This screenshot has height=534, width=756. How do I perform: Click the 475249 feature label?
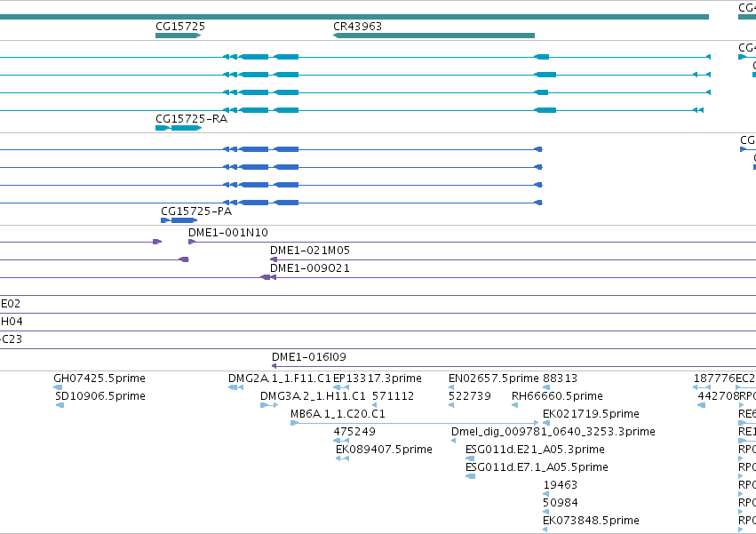pyautogui.click(x=354, y=432)
